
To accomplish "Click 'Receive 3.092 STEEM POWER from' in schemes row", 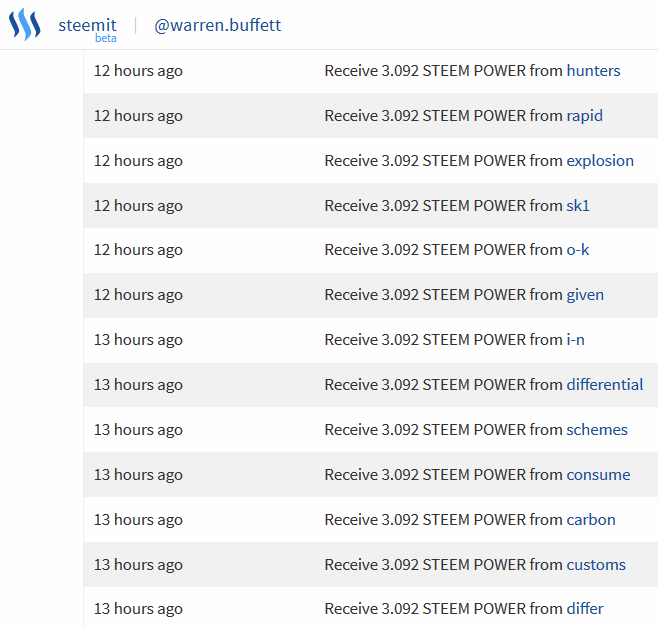I will pos(444,430).
